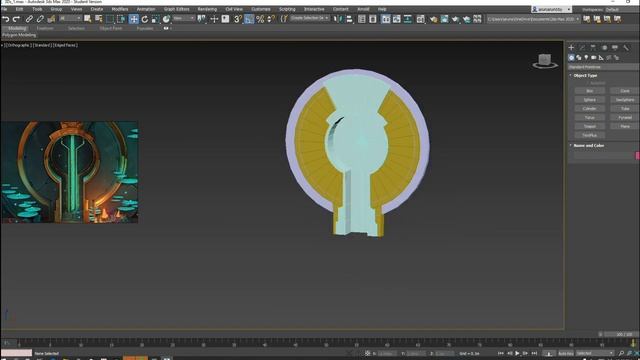Open the project folder path dropdown

(x=533, y=19)
